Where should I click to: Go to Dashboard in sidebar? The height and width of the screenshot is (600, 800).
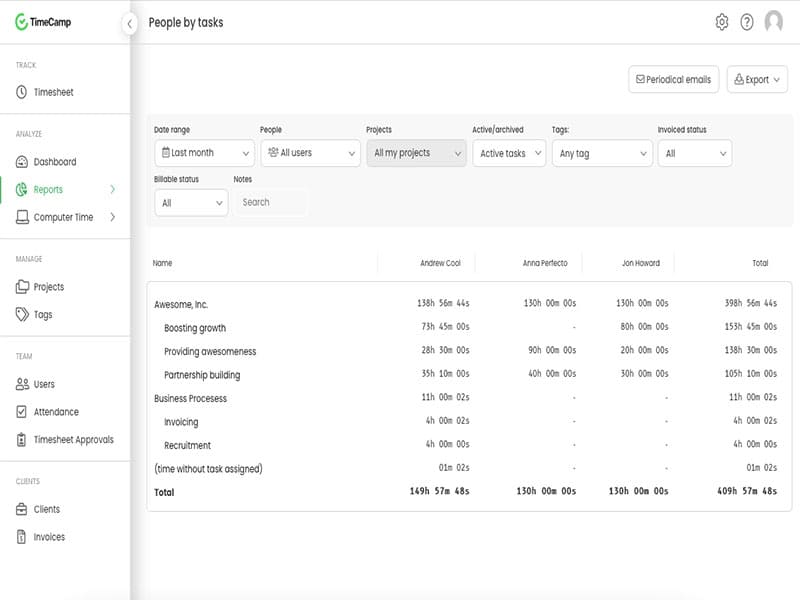point(54,162)
